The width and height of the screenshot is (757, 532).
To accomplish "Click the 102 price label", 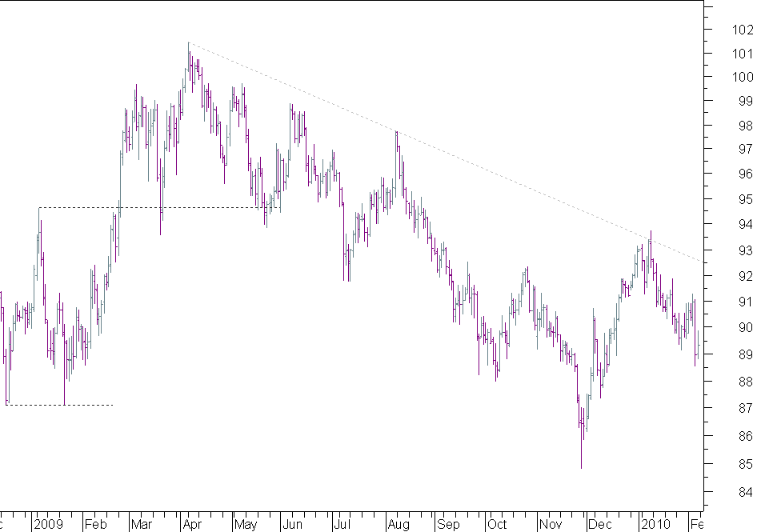I will point(742,30).
